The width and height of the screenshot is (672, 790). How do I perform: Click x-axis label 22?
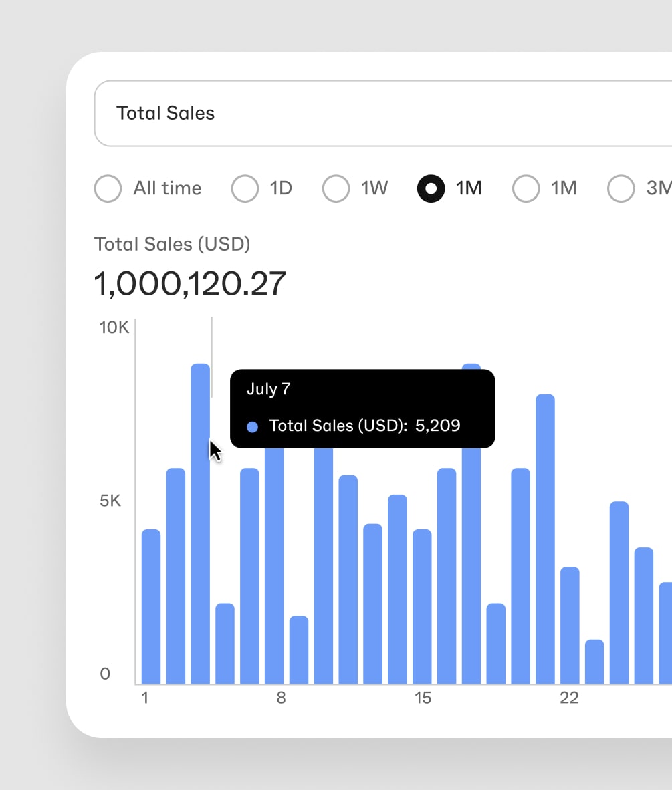click(x=569, y=698)
